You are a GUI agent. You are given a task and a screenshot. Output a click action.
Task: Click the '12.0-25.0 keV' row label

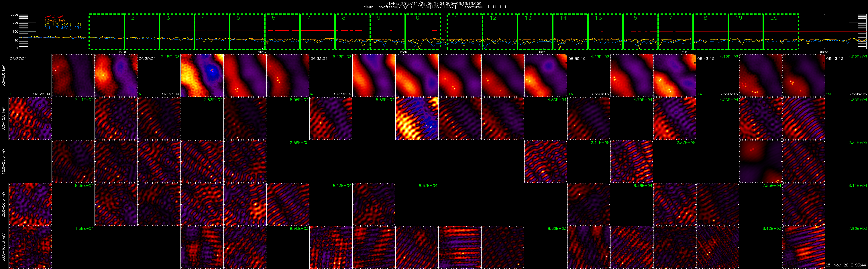[x=3, y=161]
